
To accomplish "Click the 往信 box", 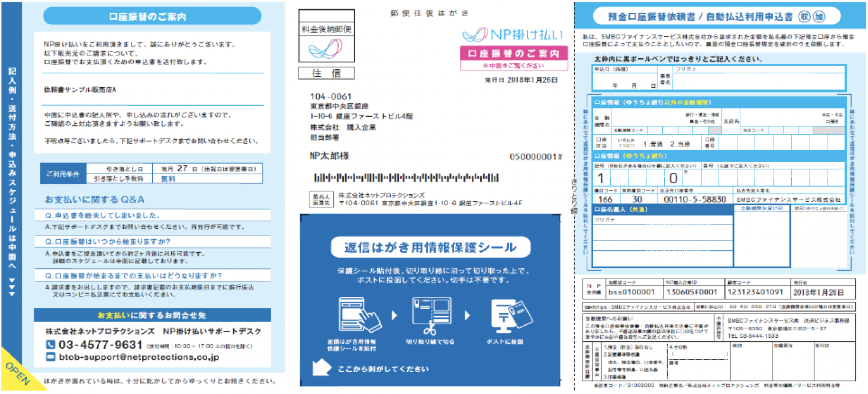I will 326,73.
